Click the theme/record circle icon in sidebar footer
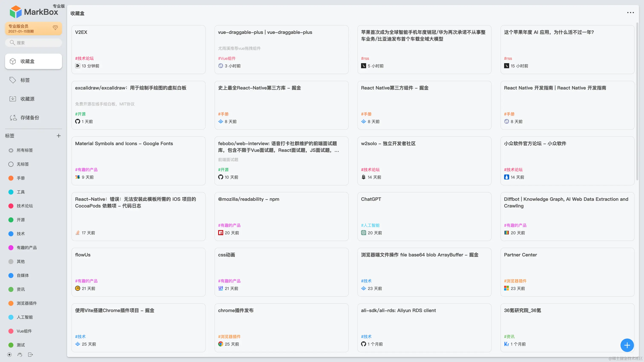This screenshot has height=362, width=644. pyautogui.click(x=9, y=355)
